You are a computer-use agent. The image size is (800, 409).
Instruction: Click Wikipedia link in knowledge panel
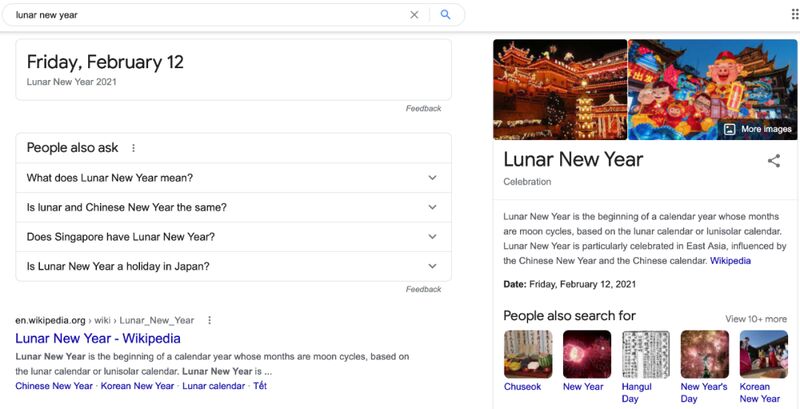click(x=730, y=261)
